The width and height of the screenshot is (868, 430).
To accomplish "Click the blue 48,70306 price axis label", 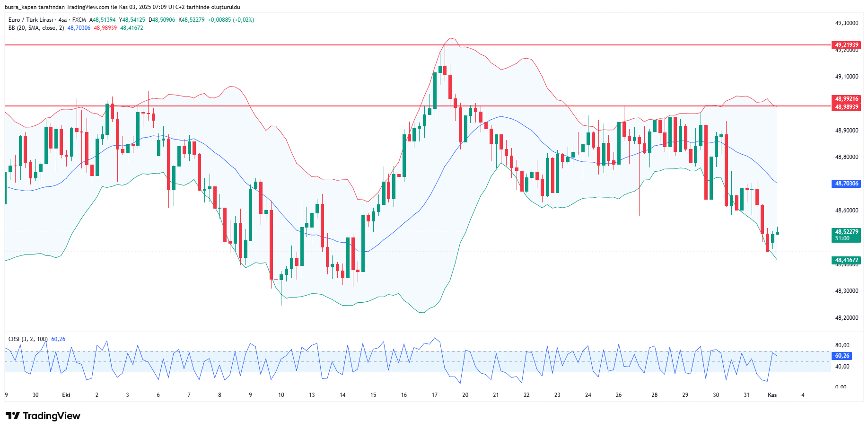I will tap(846, 184).
